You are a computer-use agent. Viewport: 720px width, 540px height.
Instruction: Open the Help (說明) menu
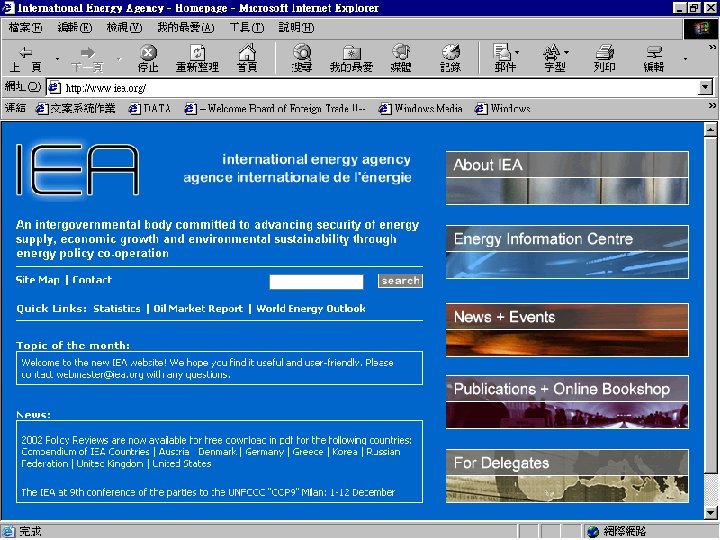point(296,28)
